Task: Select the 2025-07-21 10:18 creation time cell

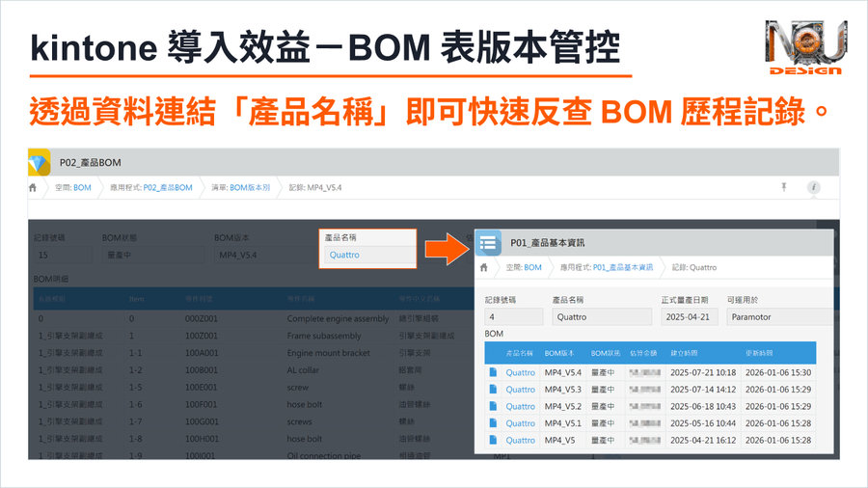Action: coord(703,373)
